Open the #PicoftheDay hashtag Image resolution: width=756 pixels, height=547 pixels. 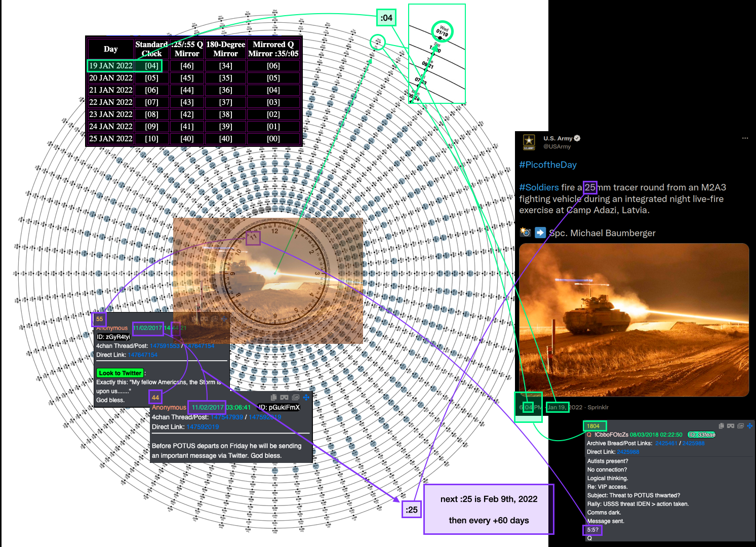coord(548,165)
